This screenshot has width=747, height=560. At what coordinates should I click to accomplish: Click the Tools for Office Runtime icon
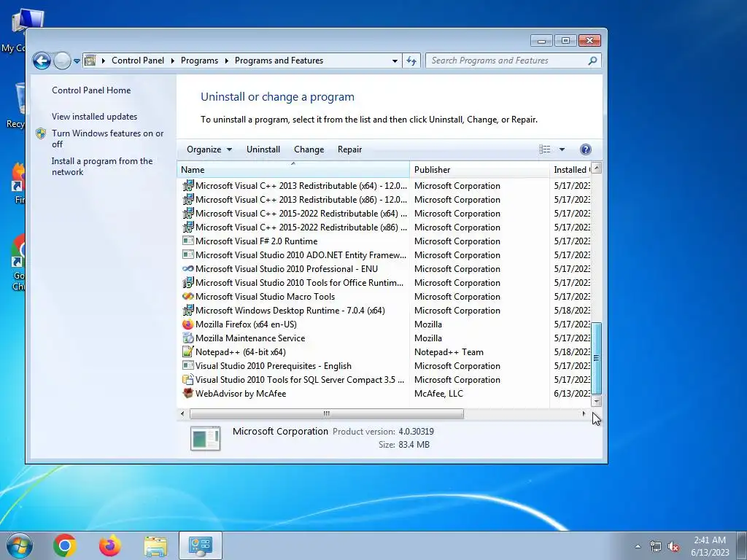coord(188,282)
